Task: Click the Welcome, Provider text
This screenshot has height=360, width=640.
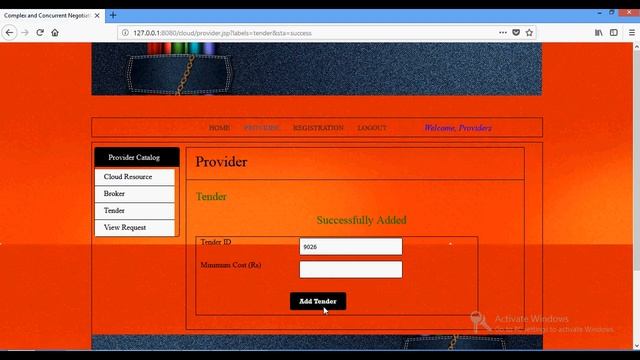Action: click(x=458, y=128)
